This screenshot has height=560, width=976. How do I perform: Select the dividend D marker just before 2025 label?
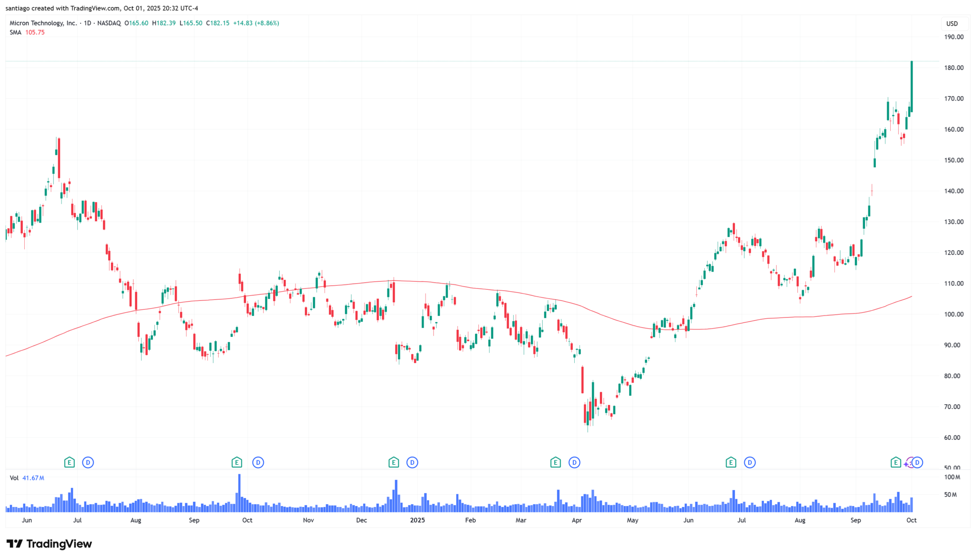coord(412,462)
